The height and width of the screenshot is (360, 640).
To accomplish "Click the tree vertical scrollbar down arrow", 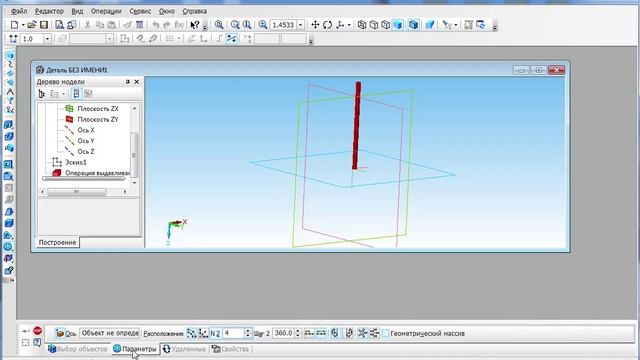I will click(x=134, y=183).
